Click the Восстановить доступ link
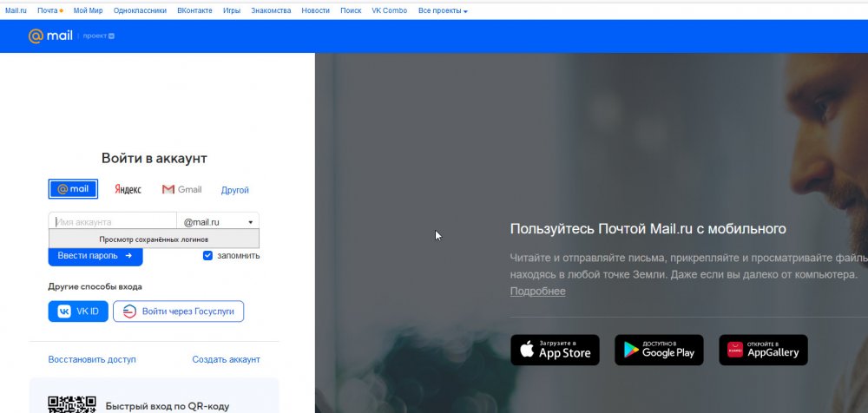Screen dimensions: 868x413 click(92, 359)
